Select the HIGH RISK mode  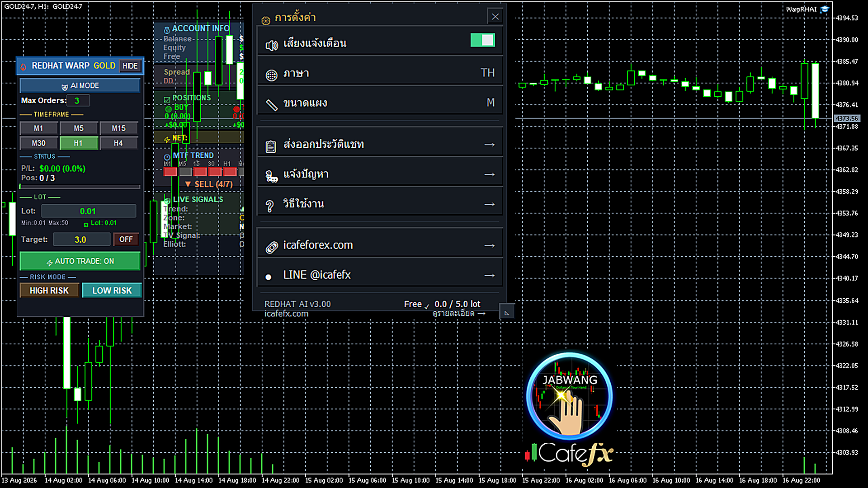tap(49, 291)
